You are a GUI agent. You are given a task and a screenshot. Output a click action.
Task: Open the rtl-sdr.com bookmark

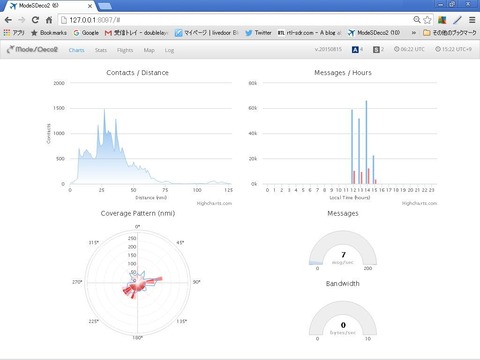pyautogui.click(x=309, y=33)
